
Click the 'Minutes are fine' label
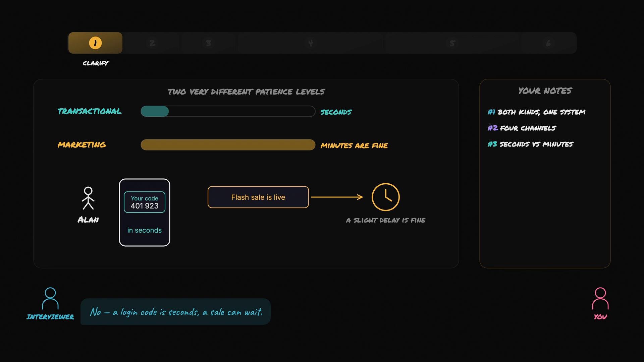[x=354, y=145]
